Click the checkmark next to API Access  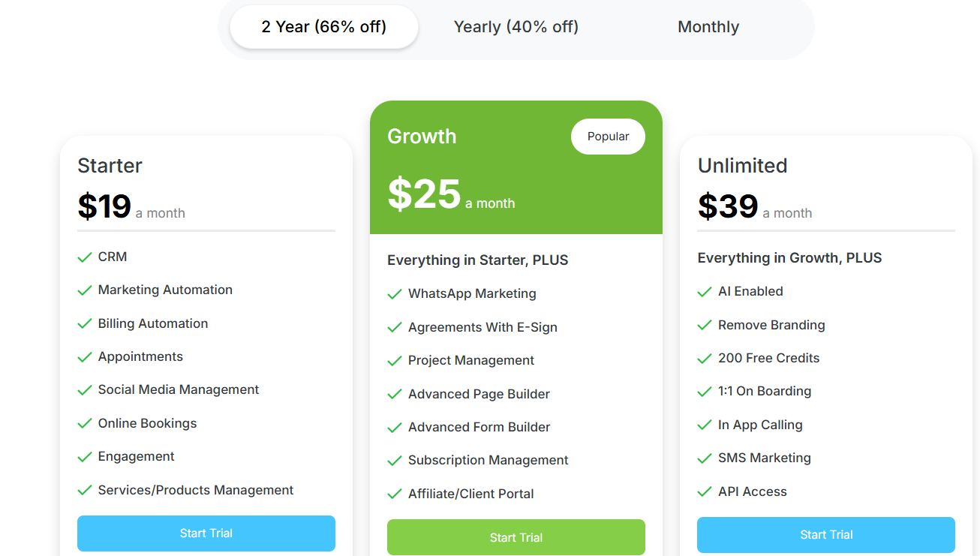[x=705, y=492]
